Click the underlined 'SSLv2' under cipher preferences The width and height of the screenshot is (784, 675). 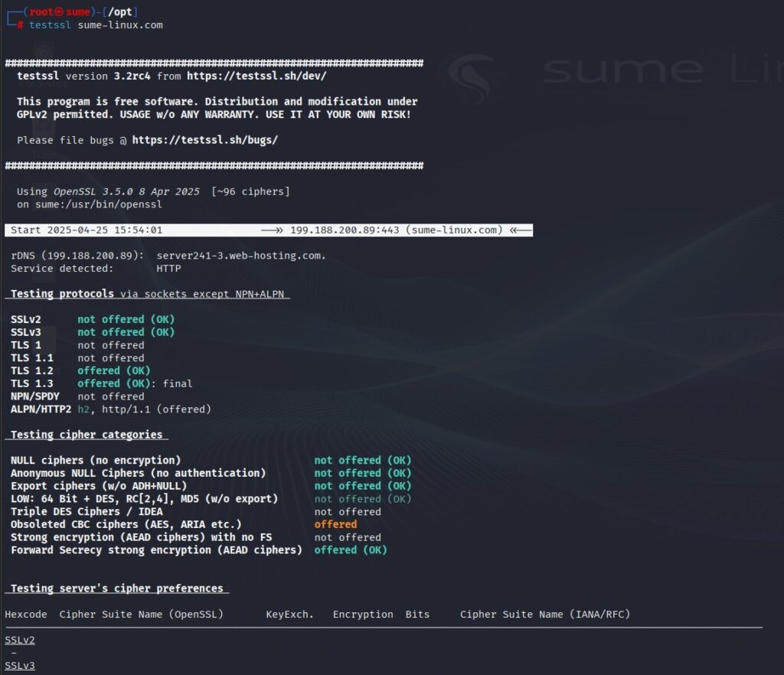(x=20, y=640)
